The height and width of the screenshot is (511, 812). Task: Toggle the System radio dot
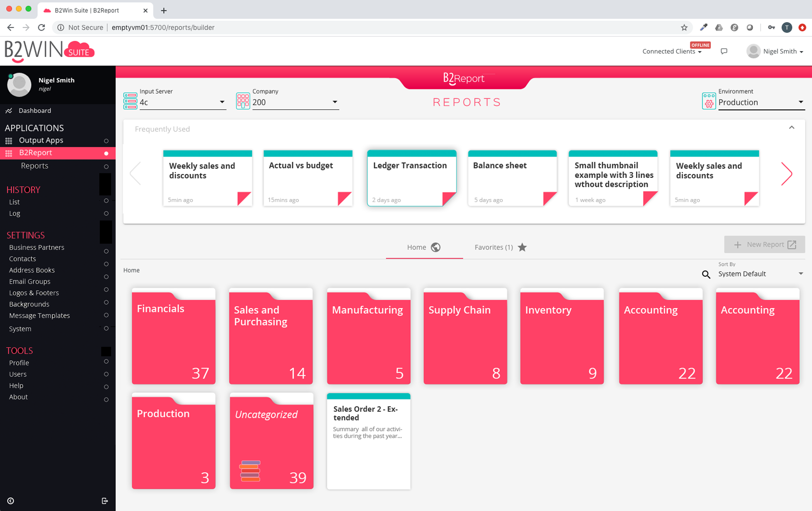pos(106,328)
